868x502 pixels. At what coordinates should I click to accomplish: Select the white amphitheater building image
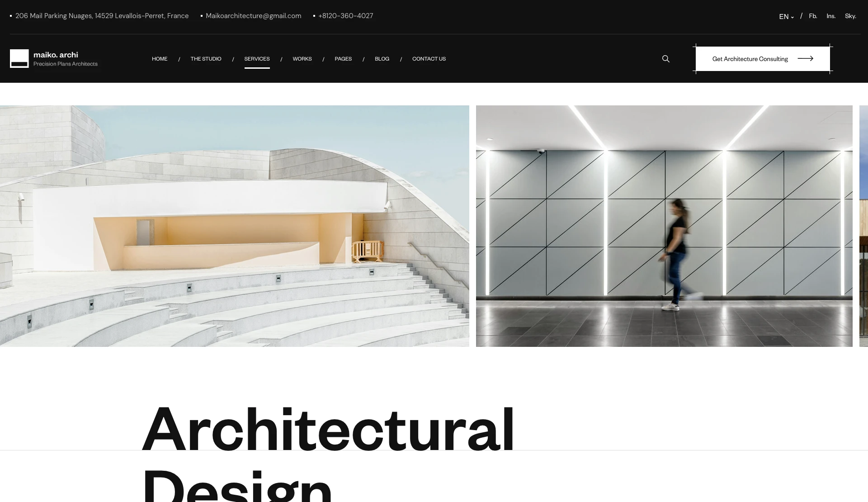tap(234, 226)
